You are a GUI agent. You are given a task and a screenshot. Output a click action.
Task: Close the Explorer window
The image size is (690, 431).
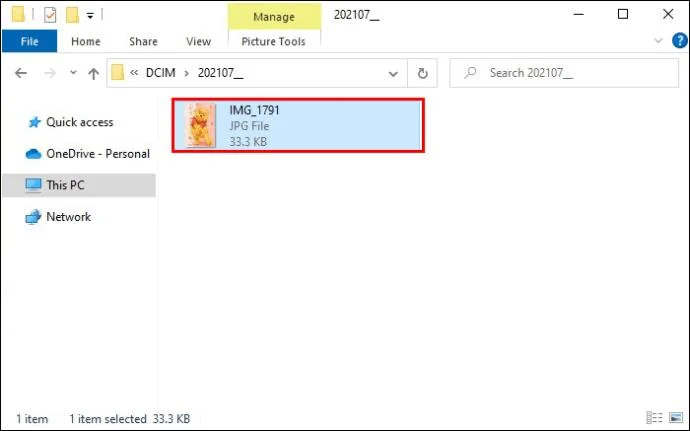(x=668, y=15)
